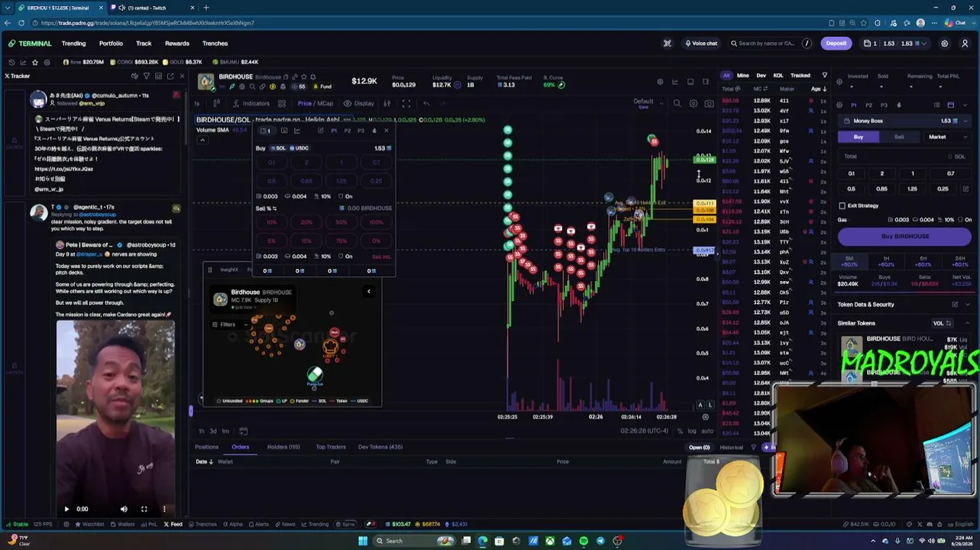The width and height of the screenshot is (980, 550).
Task: Select preset P2 in the trade panel
Action: coord(868,105)
